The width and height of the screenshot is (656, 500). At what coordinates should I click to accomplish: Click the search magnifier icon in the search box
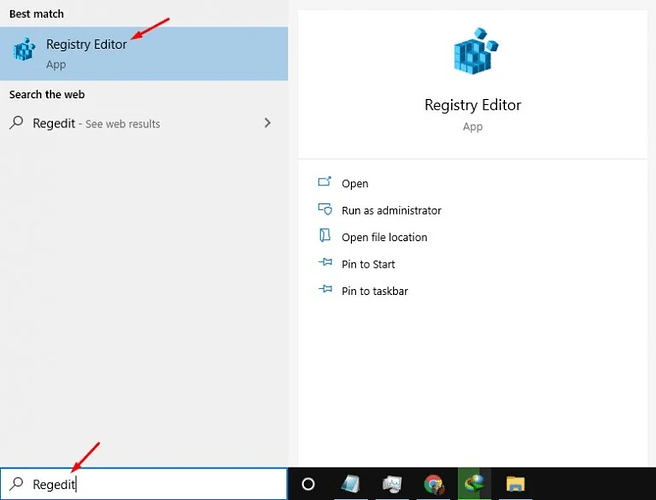pos(16,484)
